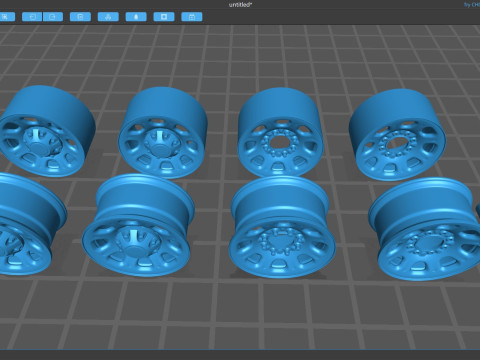Select the front-row third flanged rim with lug ring
The width and height of the screenshot is (480, 360).
coord(282,227)
